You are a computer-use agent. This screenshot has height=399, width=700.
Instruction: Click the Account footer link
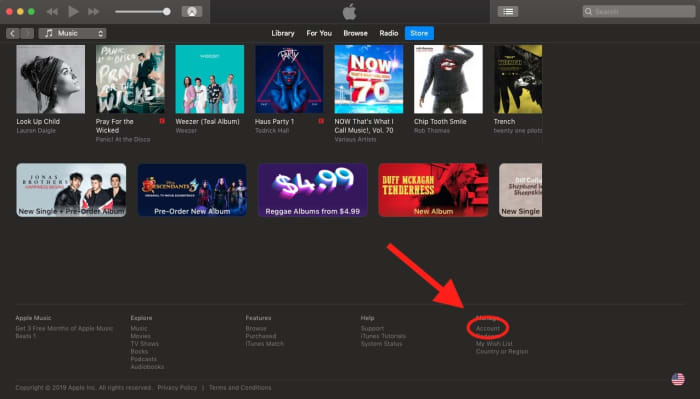pos(488,328)
